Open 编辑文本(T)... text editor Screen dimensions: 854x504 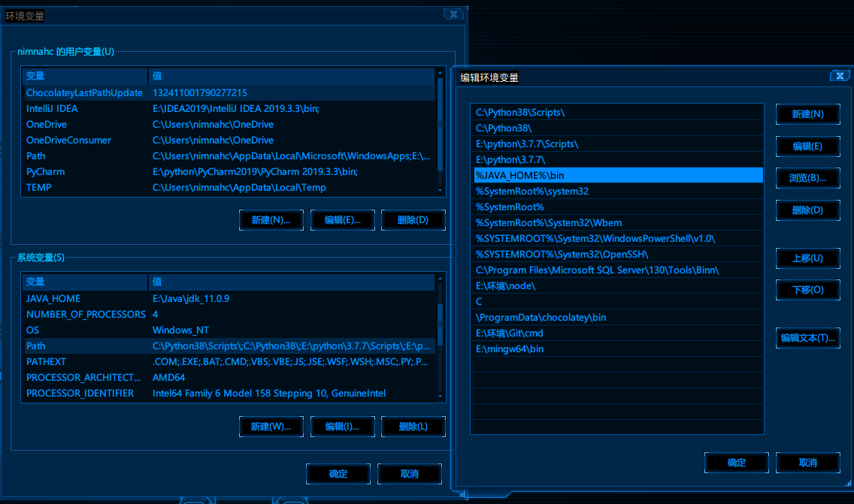(807, 338)
